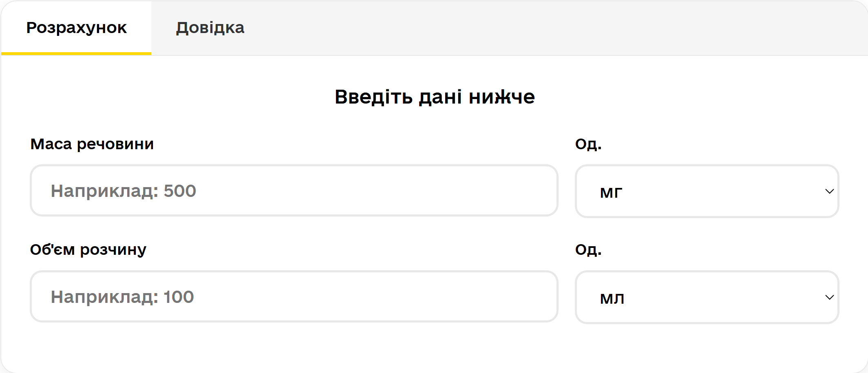Screen dimensions: 868x373
Task: Click the "Об'єм розчину" field label
Action: tap(88, 249)
